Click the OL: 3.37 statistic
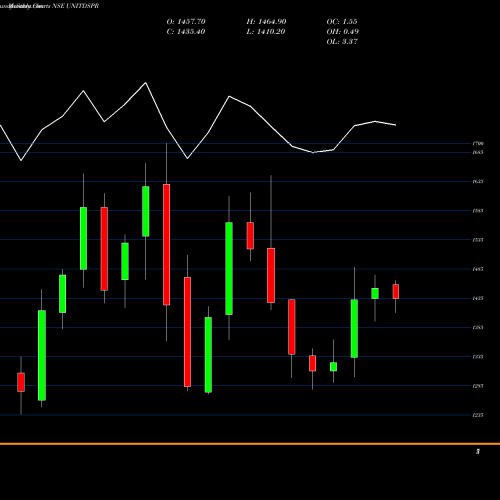This screenshot has height=500, width=500. point(342,42)
